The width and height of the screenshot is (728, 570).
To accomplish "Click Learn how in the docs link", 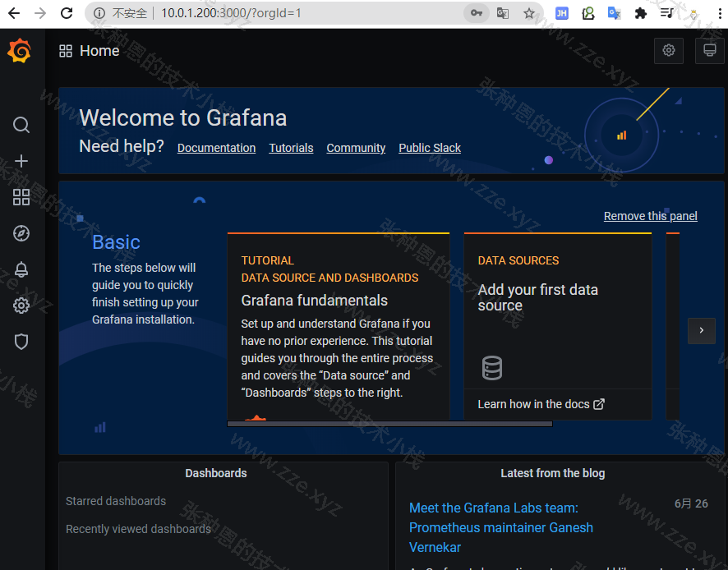I will pyautogui.click(x=541, y=404).
